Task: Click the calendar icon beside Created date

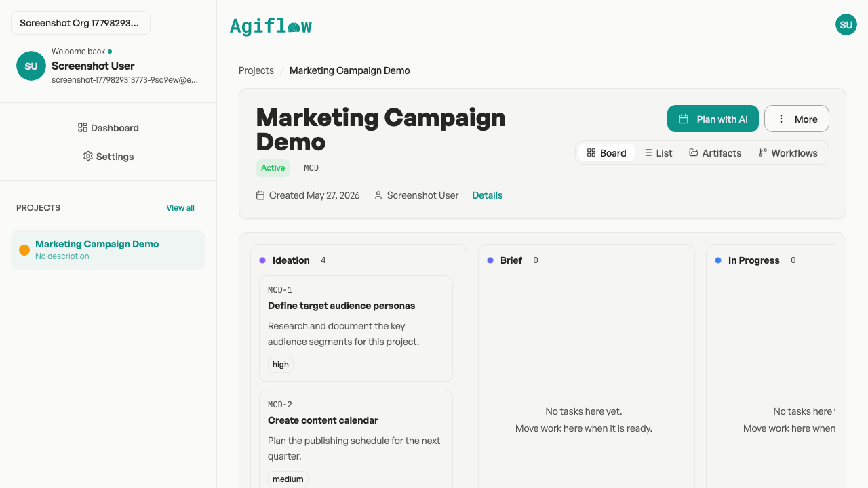Action: [x=260, y=195]
